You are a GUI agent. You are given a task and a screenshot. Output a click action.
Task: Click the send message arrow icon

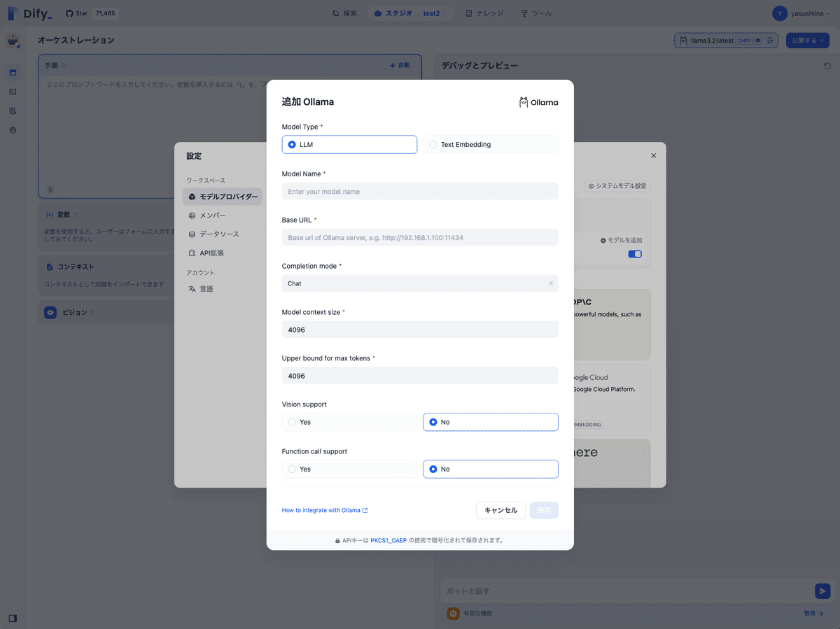[822, 591]
